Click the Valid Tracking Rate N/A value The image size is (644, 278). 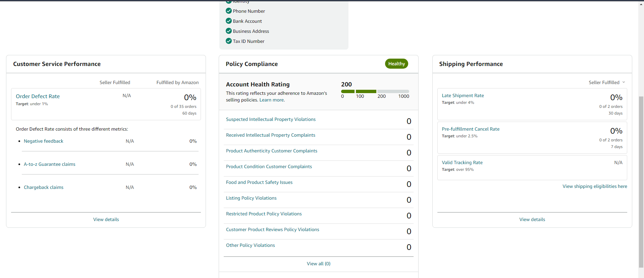[x=618, y=162]
